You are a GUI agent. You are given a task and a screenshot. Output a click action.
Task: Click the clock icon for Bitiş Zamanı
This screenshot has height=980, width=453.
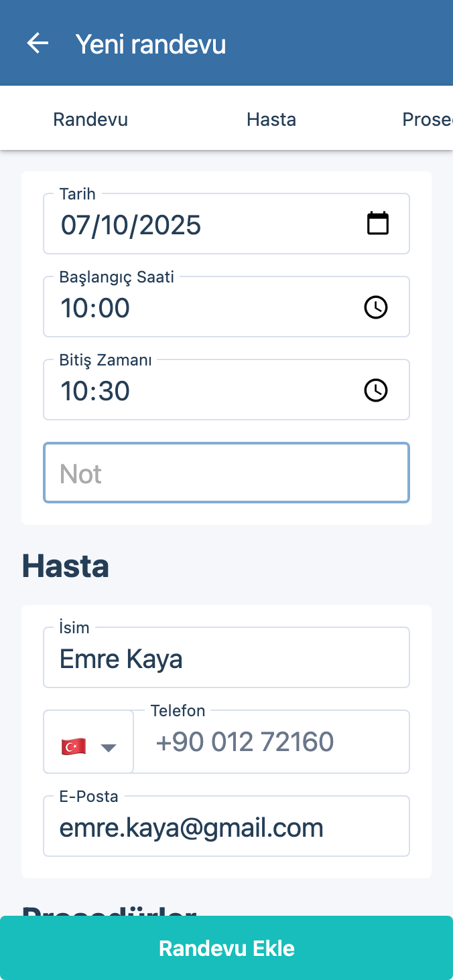[376, 390]
